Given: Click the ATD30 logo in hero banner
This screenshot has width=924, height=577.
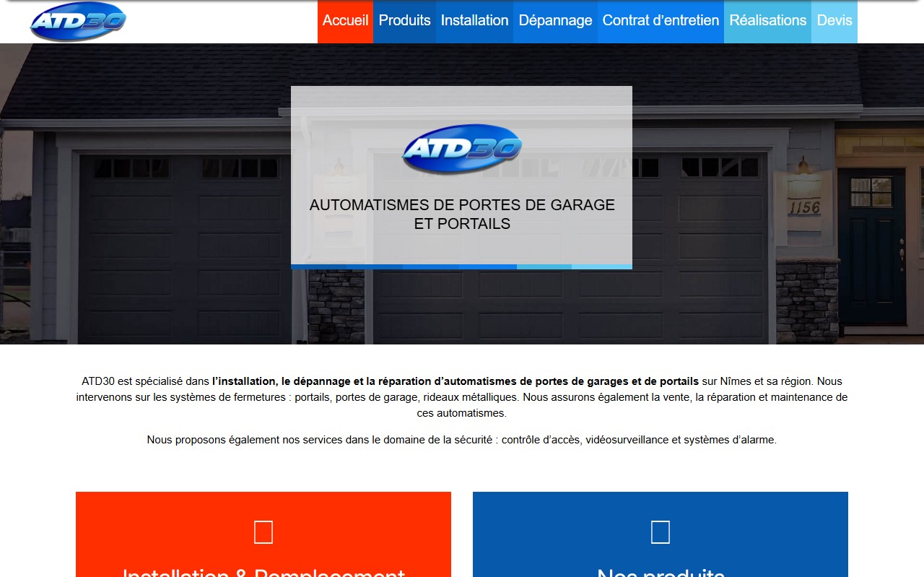Looking at the screenshot, I should [x=462, y=149].
